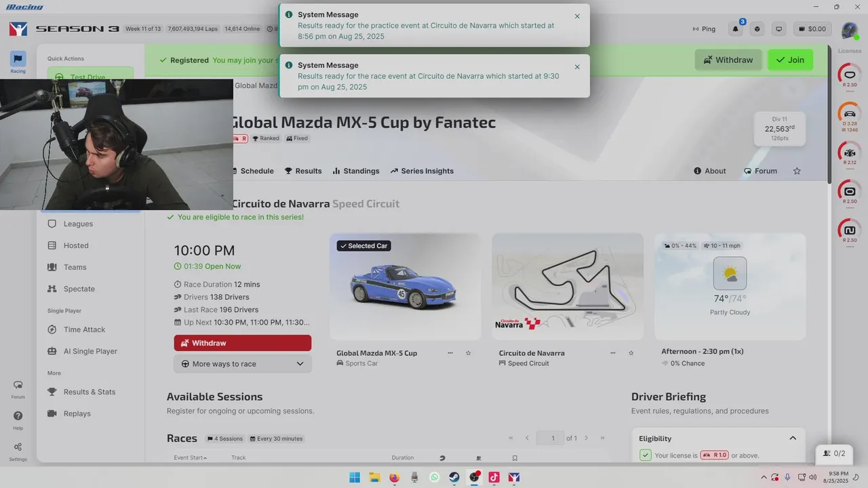Favorite the Global Mazda MX-5 Cup car star
This screenshot has height=488, width=868.
(468, 353)
